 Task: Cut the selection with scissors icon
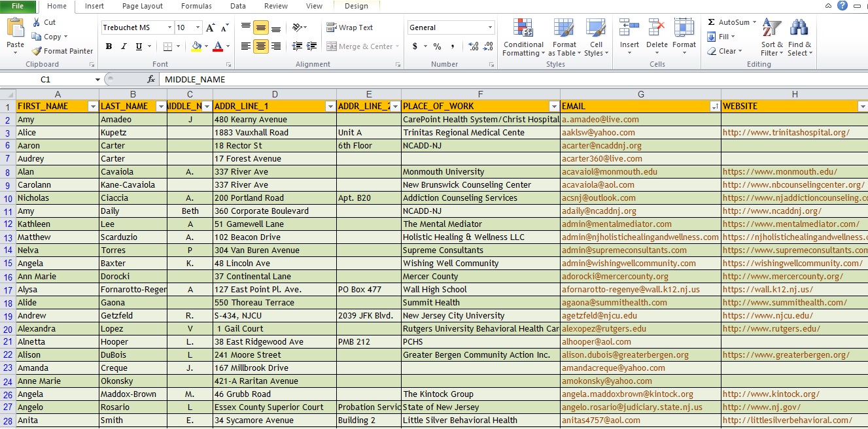(35, 22)
